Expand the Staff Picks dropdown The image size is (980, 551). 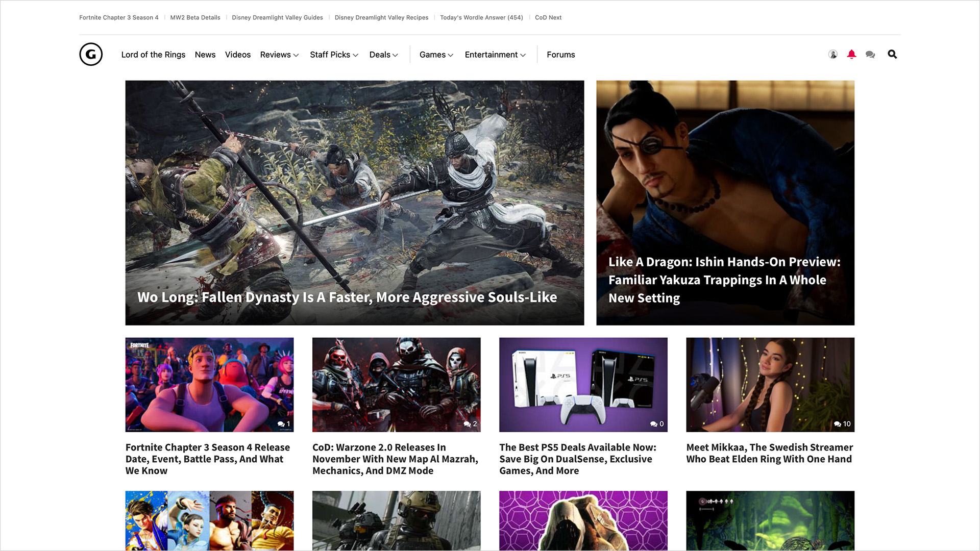click(x=334, y=55)
